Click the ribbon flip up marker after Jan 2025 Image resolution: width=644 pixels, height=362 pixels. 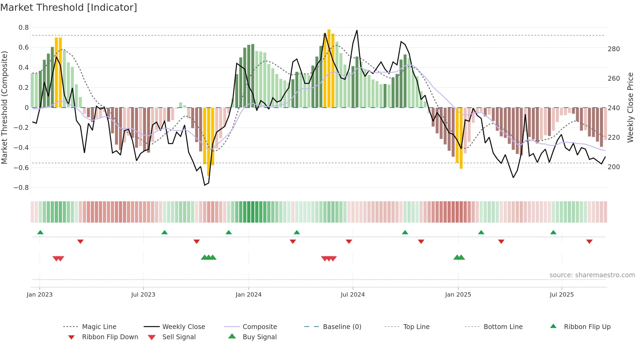coord(481,232)
